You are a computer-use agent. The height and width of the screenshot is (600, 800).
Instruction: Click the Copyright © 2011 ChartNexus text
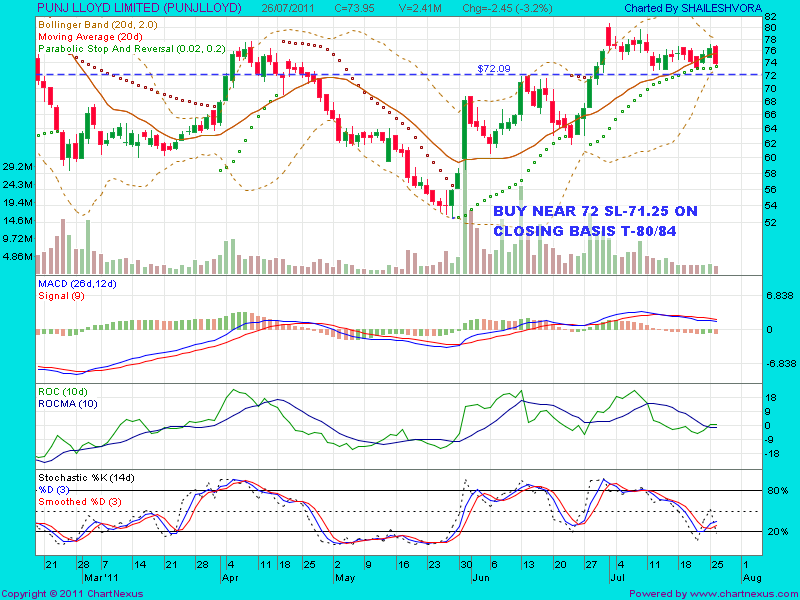(x=72, y=594)
